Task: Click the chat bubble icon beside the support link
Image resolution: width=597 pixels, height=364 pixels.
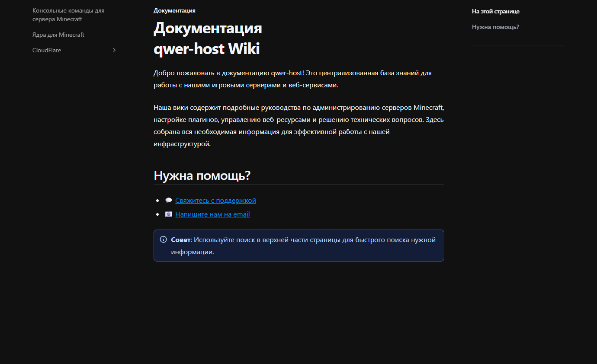Action: pos(168,200)
